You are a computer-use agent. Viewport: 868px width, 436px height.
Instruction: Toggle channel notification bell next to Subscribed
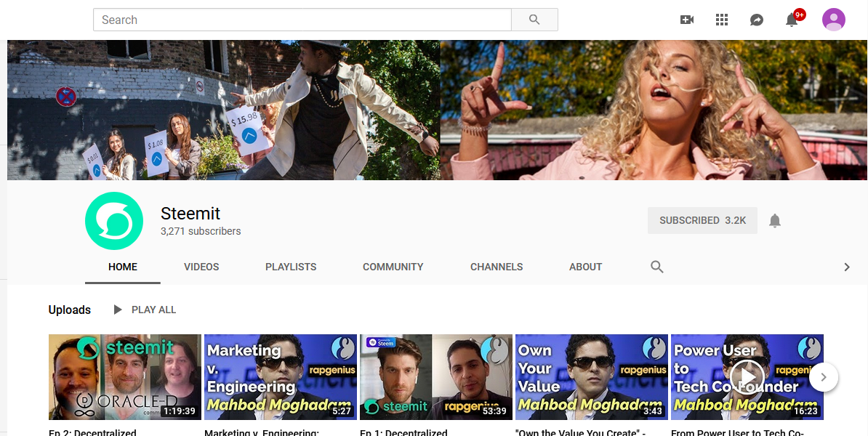(x=775, y=221)
